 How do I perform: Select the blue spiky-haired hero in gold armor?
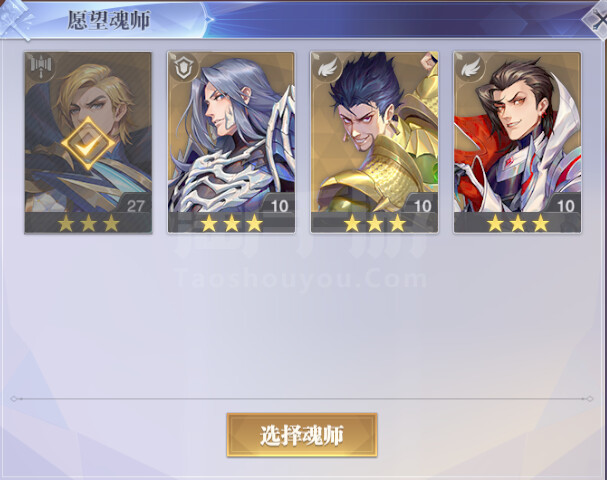(375, 143)
